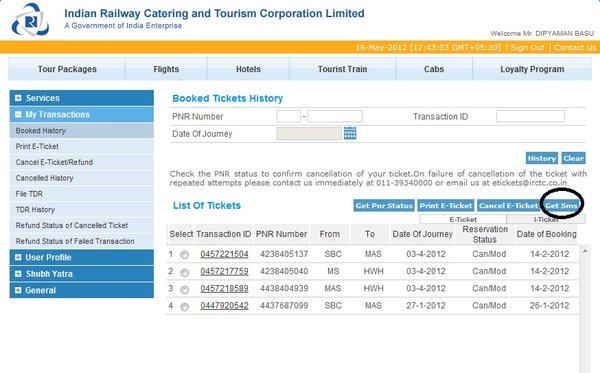Select radio button for transaction 0457221504
This screenshot has height=373, width=600.
coord(184,255)
